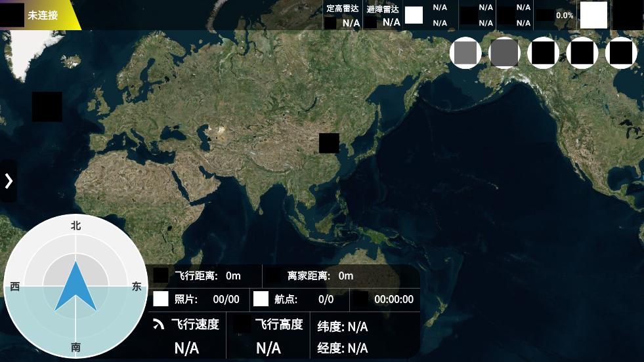Tap the 未连接 connection status label
The height and width of the screenshot is (362, 644).
(43, 14)
